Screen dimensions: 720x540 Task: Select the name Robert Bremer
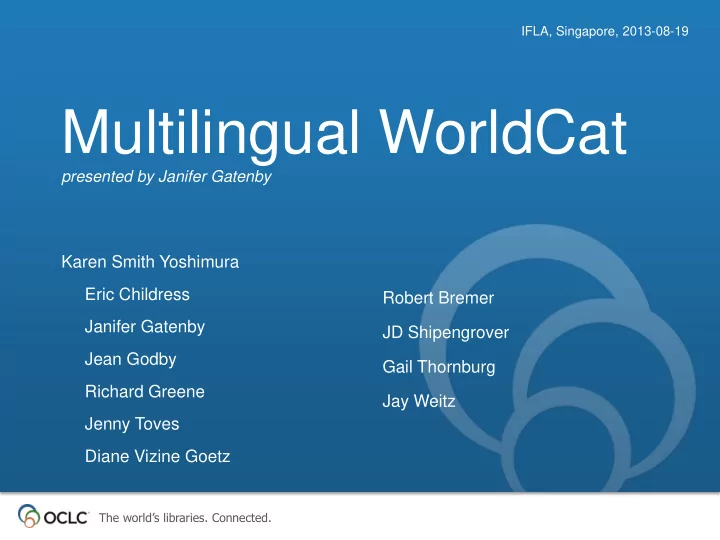point(439,298)
